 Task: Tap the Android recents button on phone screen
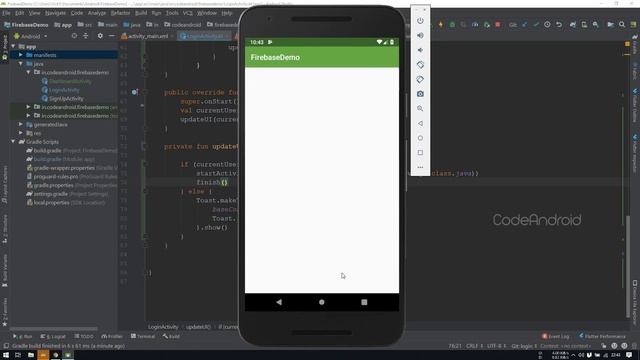click(364, 302)
